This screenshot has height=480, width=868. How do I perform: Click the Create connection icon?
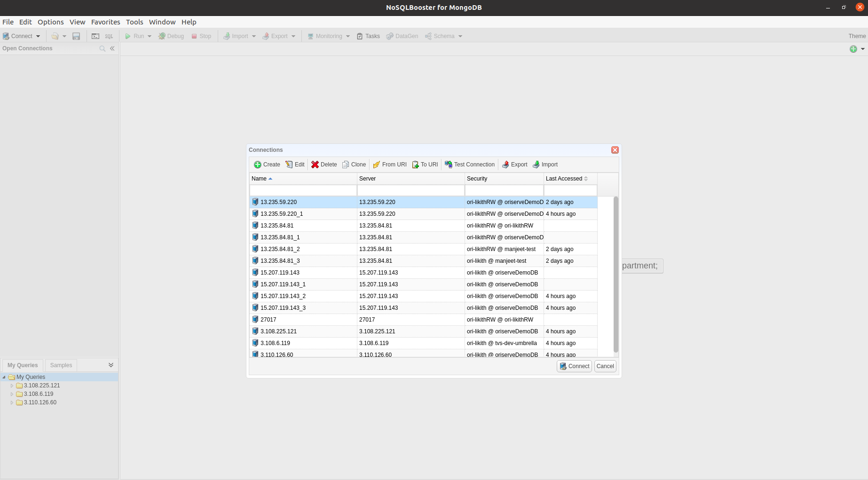pyautogui.click(x=258, y=165)
